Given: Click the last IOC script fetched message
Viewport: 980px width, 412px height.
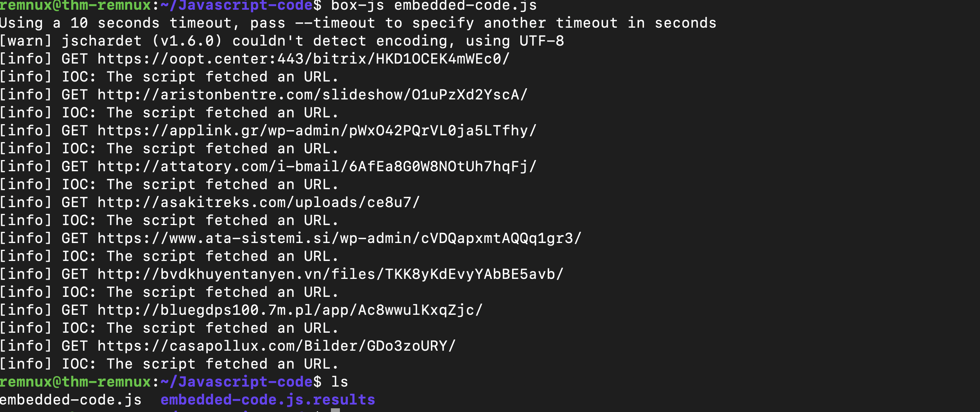Looking at the screenshot, I should click(x=169, y=364).
